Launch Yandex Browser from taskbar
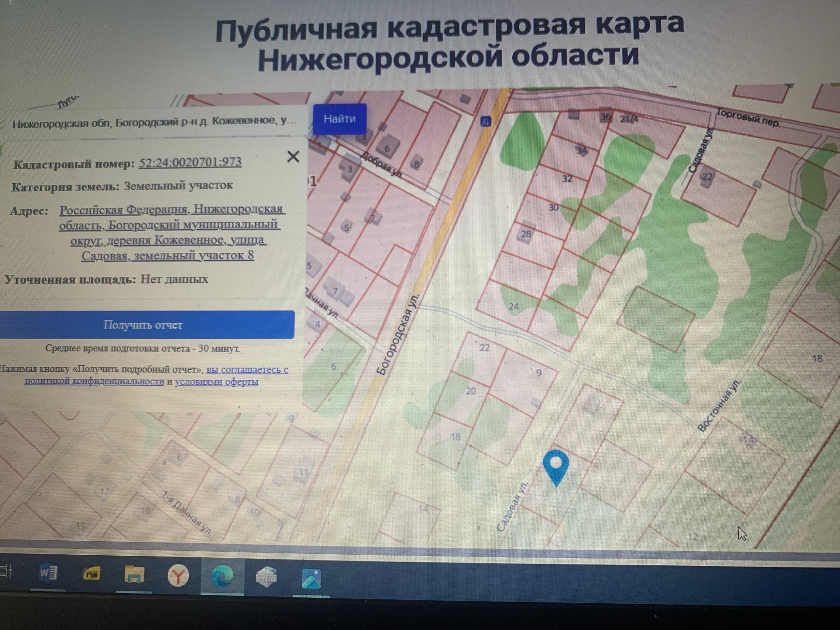The width and height of the screenshot is (840, 630). [x=178, y=576]
